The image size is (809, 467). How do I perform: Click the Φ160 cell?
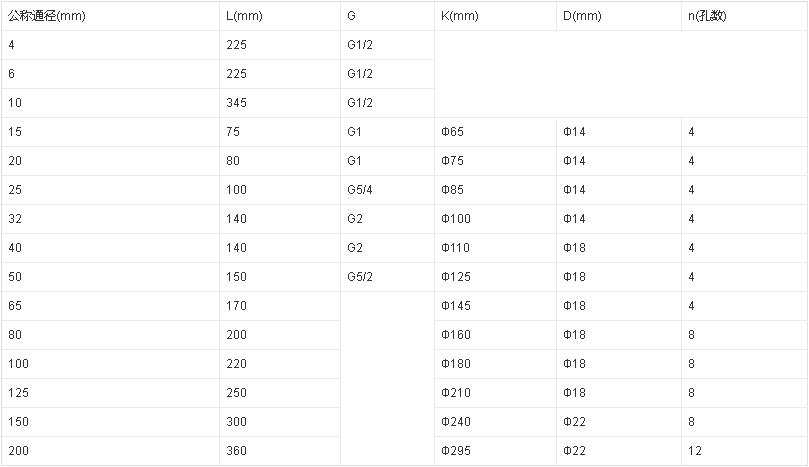tap(455, 335)
